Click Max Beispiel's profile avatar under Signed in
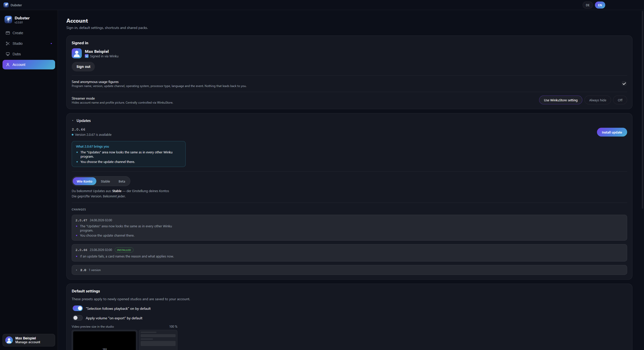The width and height of the screenshot is (644, 350). point(77,53)
